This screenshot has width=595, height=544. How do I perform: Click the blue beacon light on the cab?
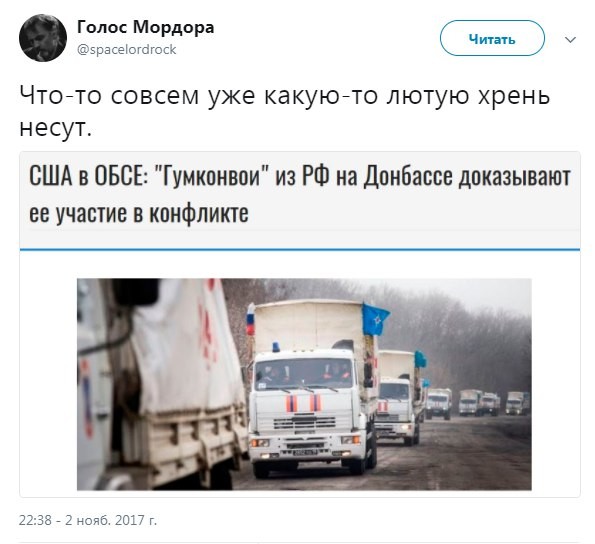(276, 347)
